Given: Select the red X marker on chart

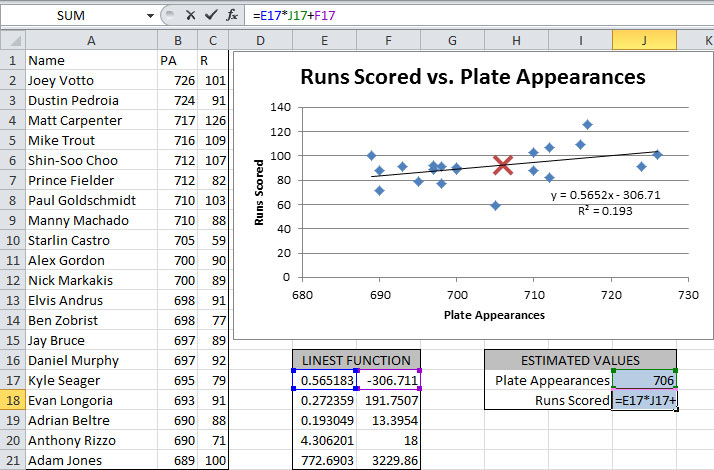Looking at the screenshot, I should 504,166.
